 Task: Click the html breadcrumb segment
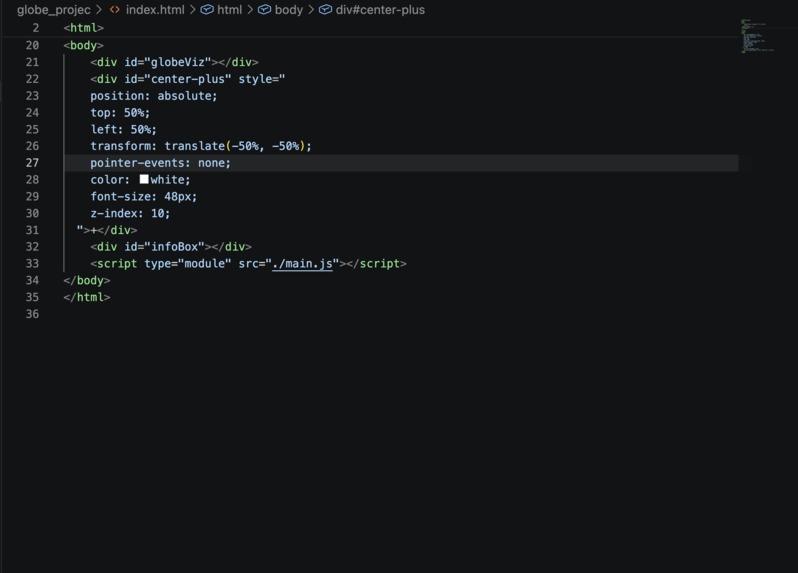tap(230, 10)
